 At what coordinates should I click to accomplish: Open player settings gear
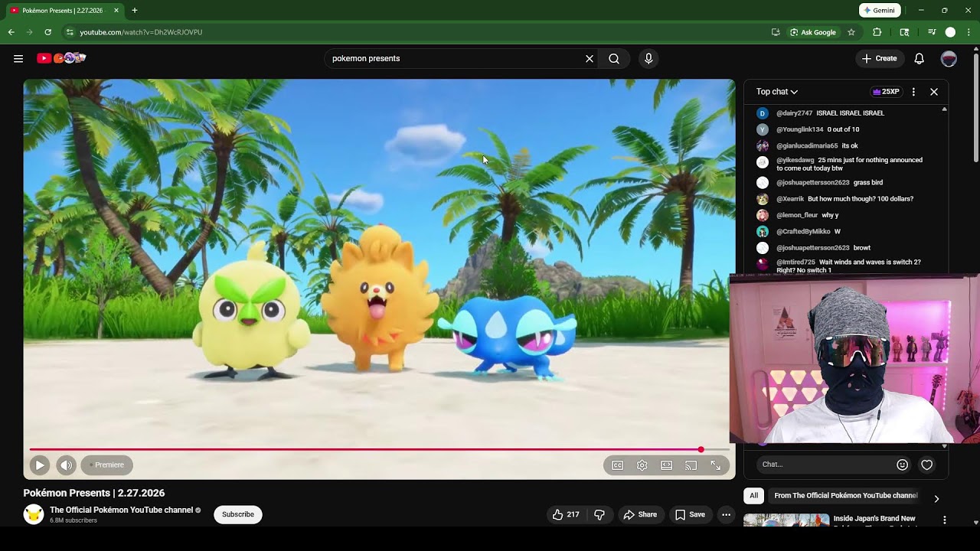tap(642, 465)
